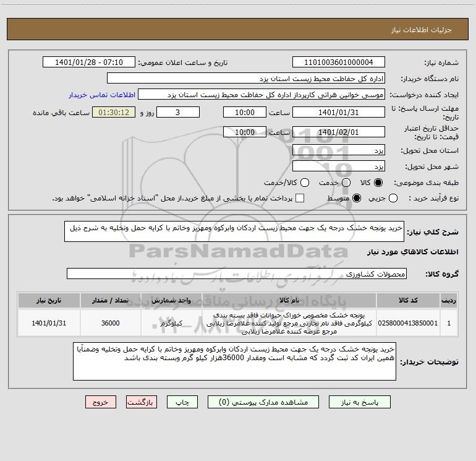Toggle the اسناد خزانه اسلامی payment checkbox
The image size is (476, 461).
[x=300, y=198]
